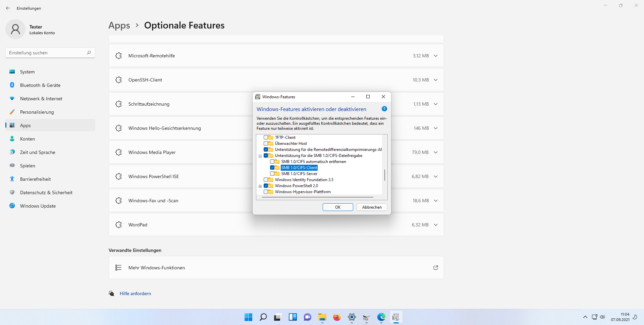Image resolution: width=644 pixels, height=325 pixels.
Task: Expand the WordPad entry chevron
Action: pos(436,225)
